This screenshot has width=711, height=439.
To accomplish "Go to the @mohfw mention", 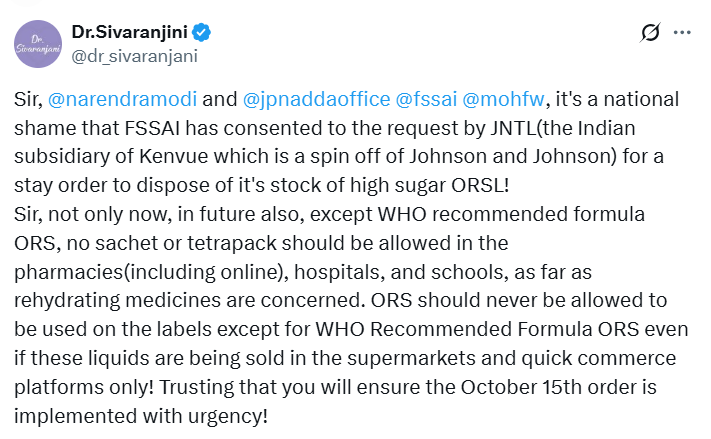I will (x=510, y=100).
